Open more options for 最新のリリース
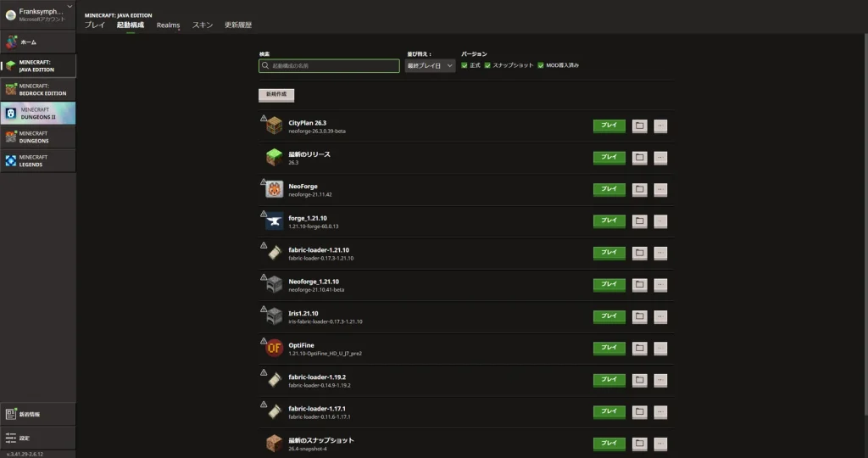This screenshot has height=458, width=868. coord(660,157)
